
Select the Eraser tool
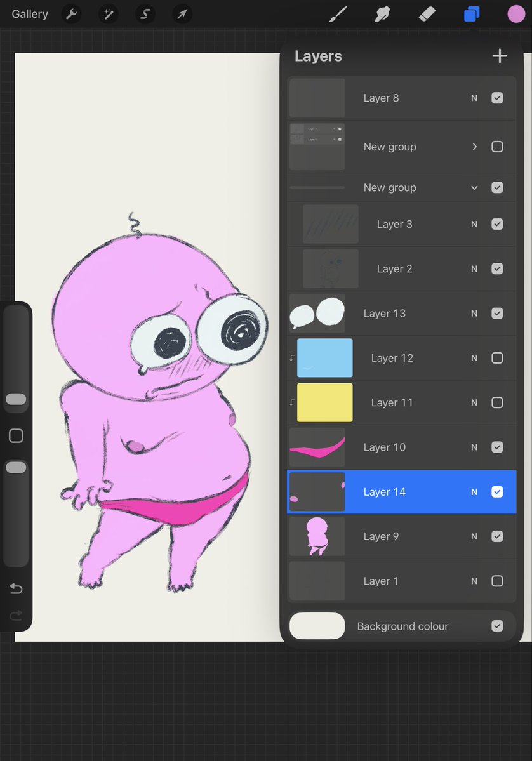427,14
